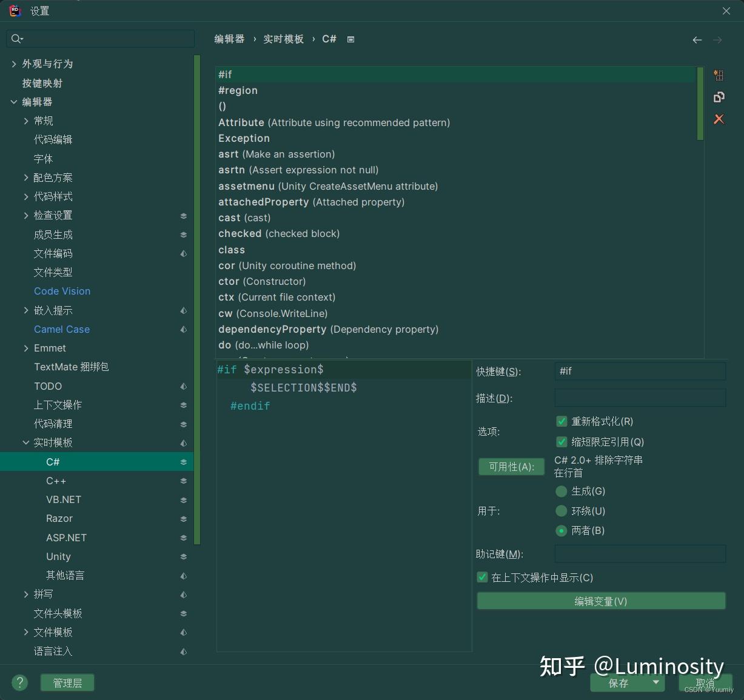Open the Code Vision settings page
The image size is (744, 700).
pos(62,291)
